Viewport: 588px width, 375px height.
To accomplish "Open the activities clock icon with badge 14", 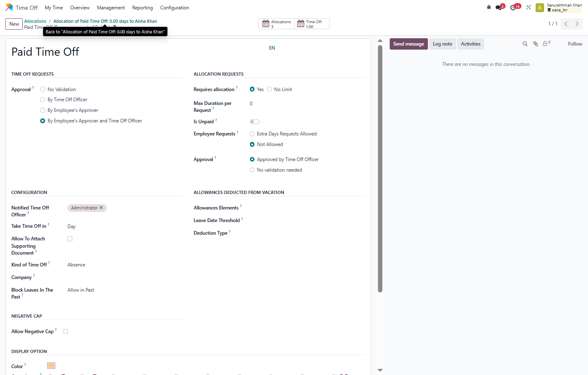I will (514, 7).
